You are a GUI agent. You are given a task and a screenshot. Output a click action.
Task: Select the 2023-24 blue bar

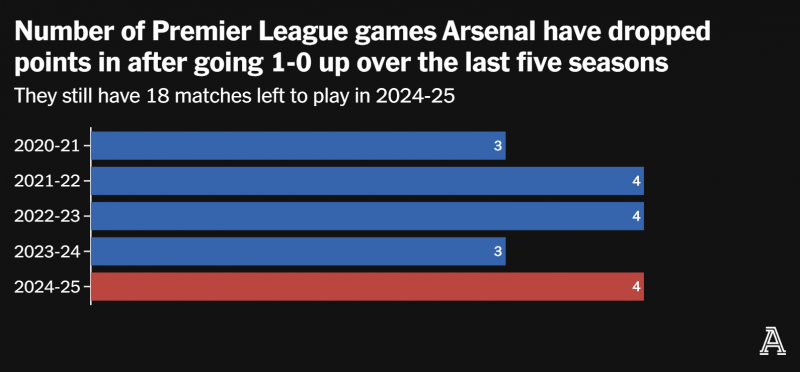click(298, 251)
